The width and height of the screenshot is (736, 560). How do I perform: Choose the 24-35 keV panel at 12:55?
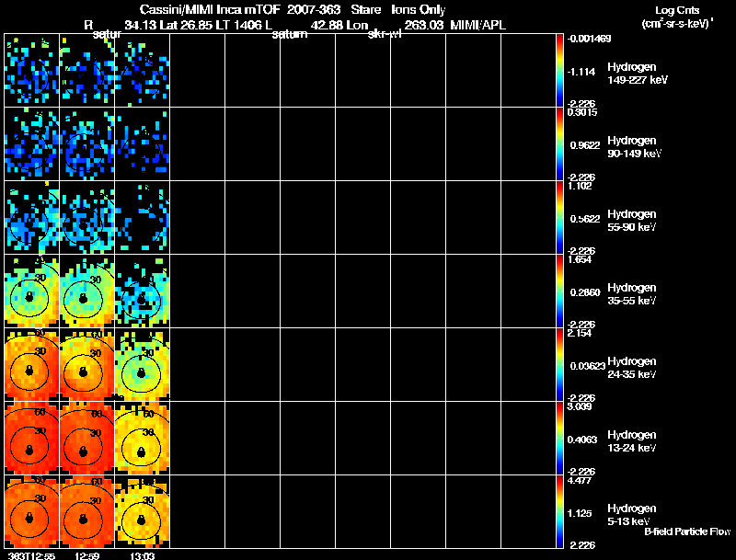[x=32, y=365]
